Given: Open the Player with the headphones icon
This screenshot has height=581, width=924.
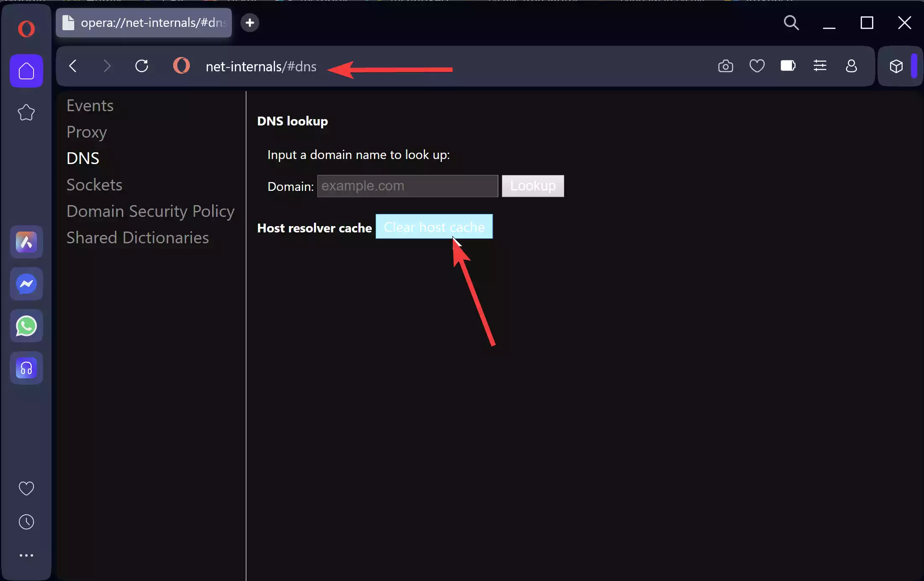Looking at the screenshot, I should click(x=26, y=368).
